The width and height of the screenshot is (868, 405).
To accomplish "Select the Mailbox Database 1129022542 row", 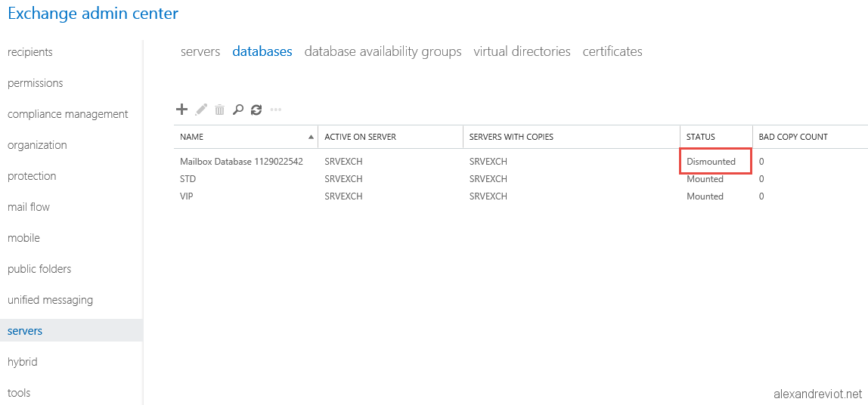I will [520, 162].
